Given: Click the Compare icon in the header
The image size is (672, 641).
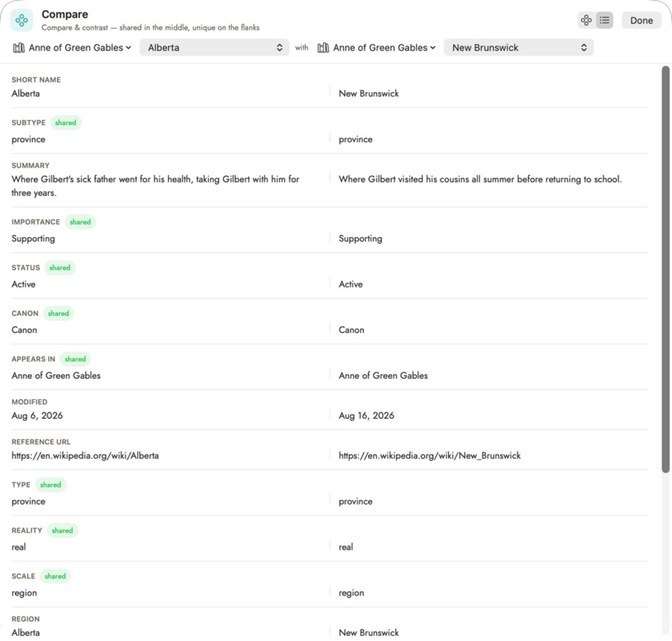Looking at the screenshot, I should click(22, 21).
